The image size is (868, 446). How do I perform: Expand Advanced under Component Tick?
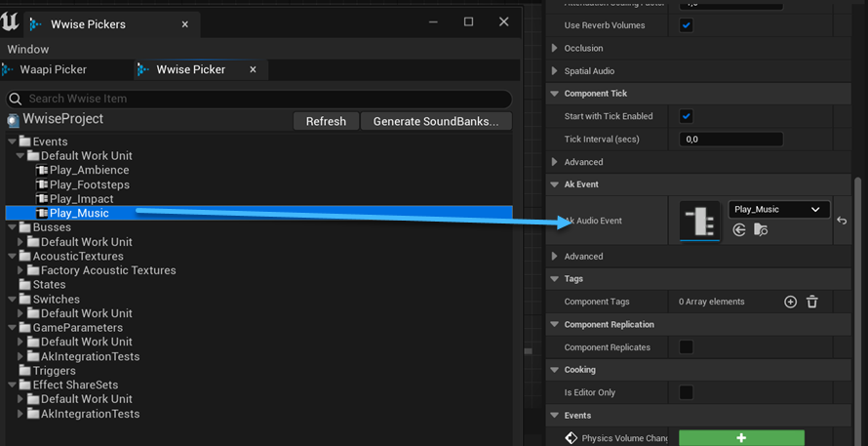555,162
